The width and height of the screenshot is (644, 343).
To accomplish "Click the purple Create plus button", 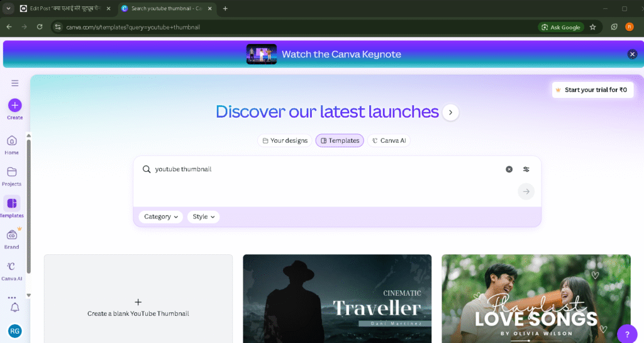I will tap(15, 106).
